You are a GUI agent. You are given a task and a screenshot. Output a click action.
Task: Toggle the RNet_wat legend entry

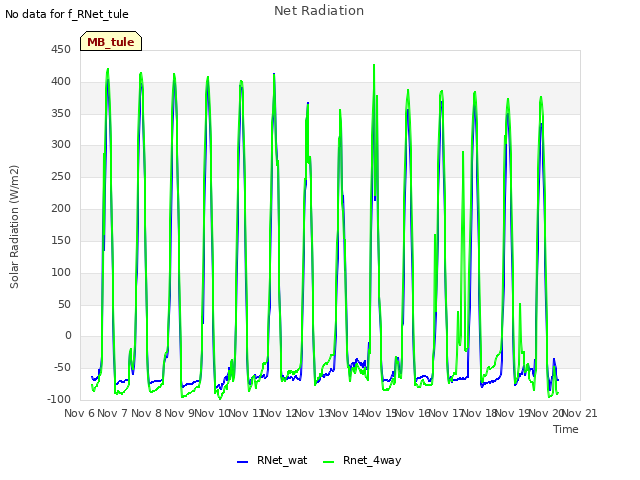272,460
